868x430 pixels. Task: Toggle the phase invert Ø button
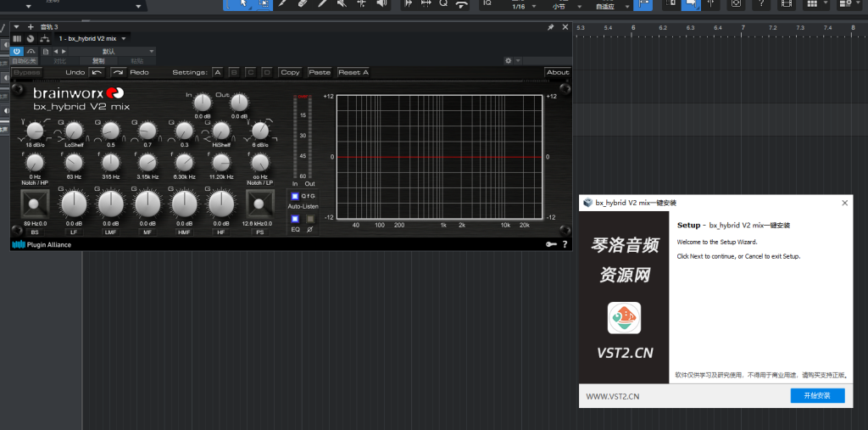pos(310,219)
